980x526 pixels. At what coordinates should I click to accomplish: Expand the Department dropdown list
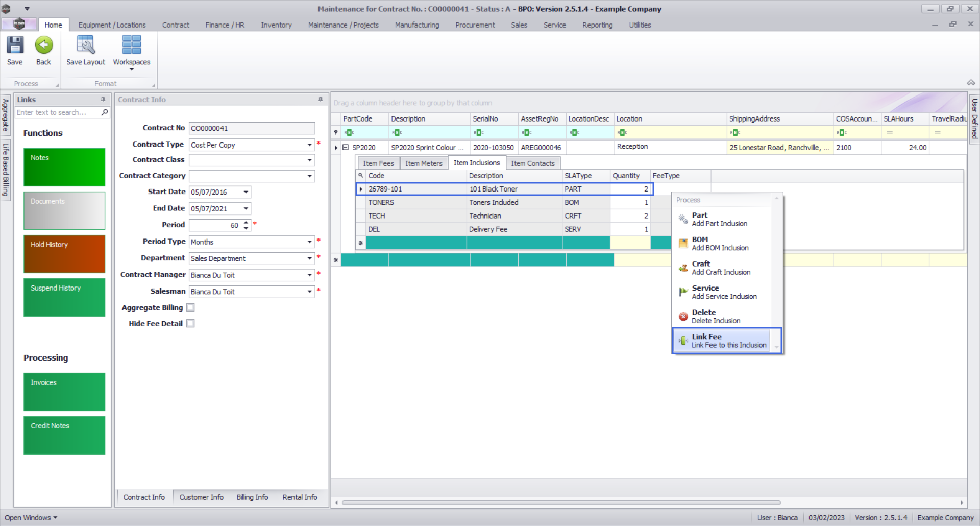click(309, 258)
